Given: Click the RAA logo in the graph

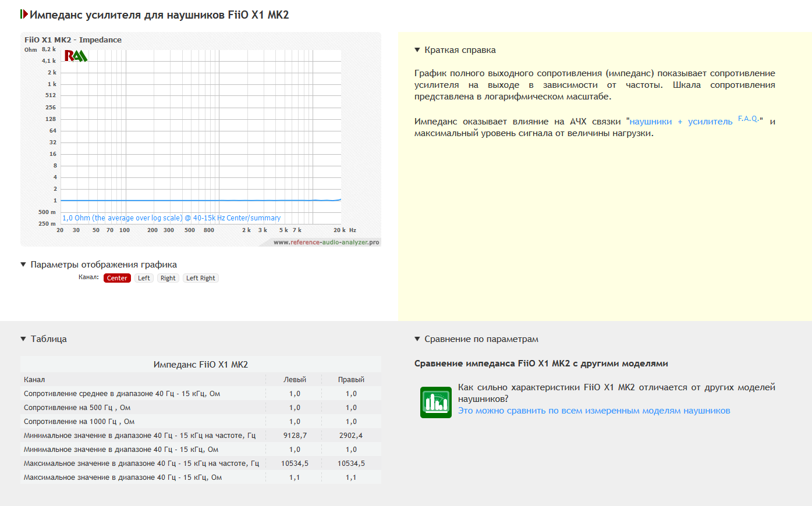Looking at the screenshot, I should pyautogui.click(x=76, y=56).
